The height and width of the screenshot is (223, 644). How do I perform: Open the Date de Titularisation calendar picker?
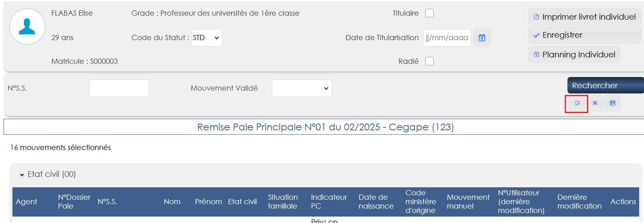(x=482, y=38)
